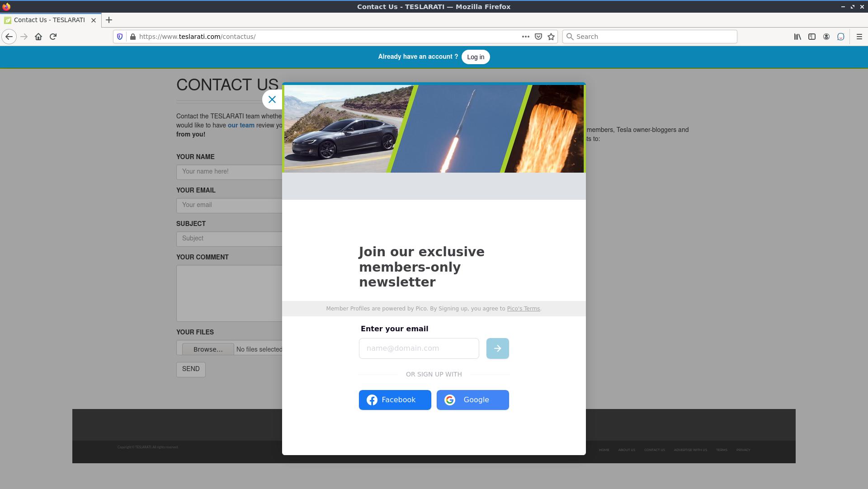Open the footer HOME link
The height and width of the screenshot is (489, 868).
[x=604, y=450]
